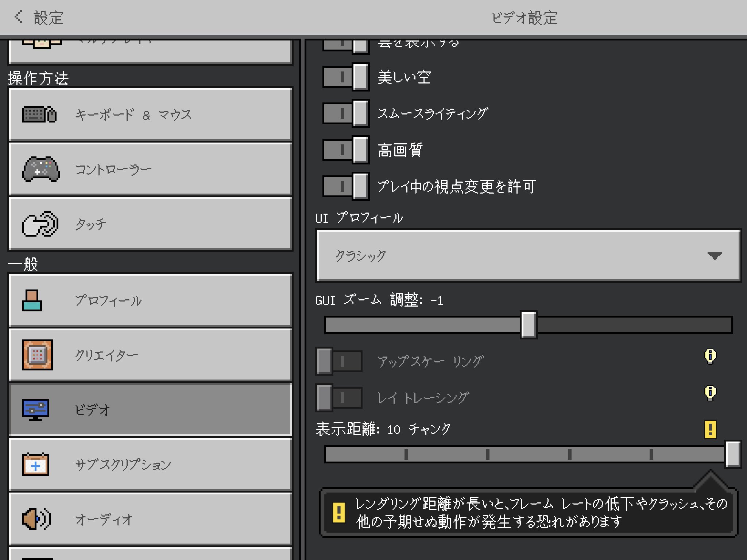This screenshot has height=560, width=747.
Task: Click the 設定 back label
Action: [x=49, y=17]
